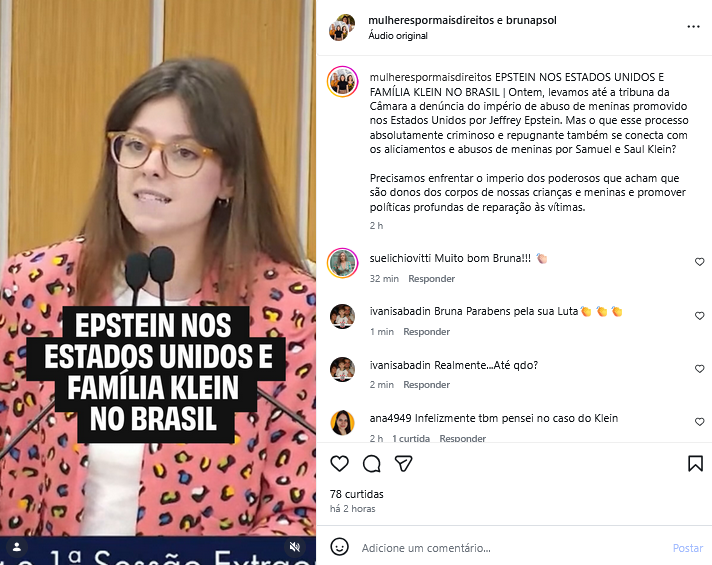Click the Postar button
712x565 pixels.
[x=687, y=548]
